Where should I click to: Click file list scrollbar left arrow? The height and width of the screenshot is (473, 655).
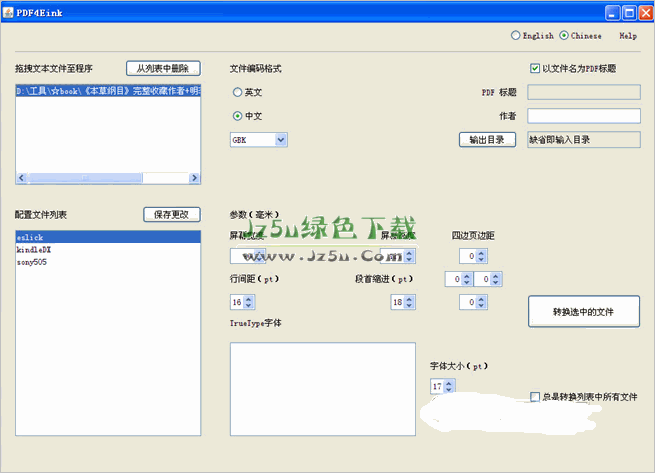22,178
